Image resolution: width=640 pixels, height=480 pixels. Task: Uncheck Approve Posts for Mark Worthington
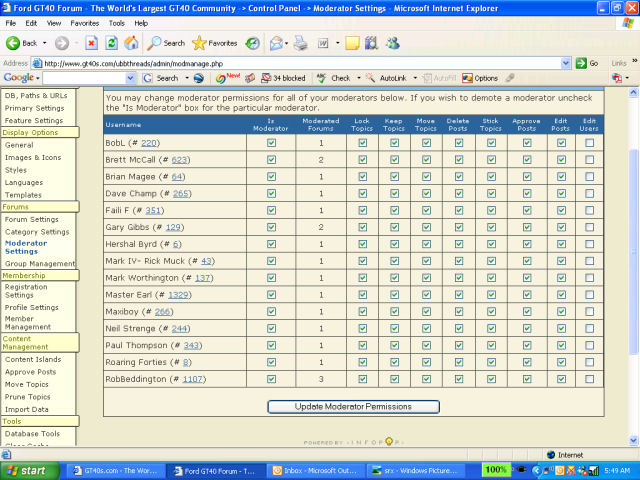pos(527,278)
